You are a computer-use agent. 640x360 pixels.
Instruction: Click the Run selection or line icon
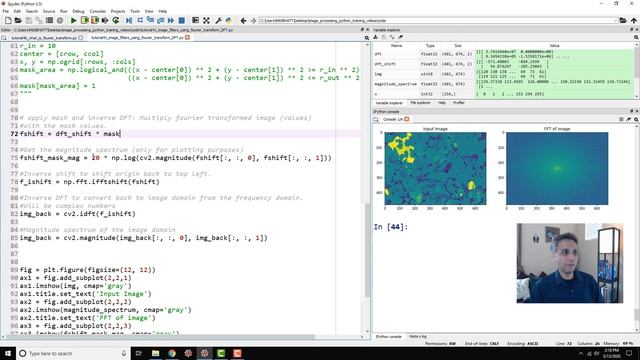(105, 20)
